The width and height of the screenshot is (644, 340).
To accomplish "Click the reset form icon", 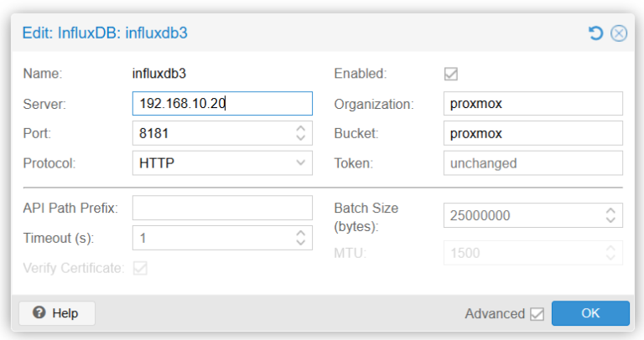I will [595, 33].
